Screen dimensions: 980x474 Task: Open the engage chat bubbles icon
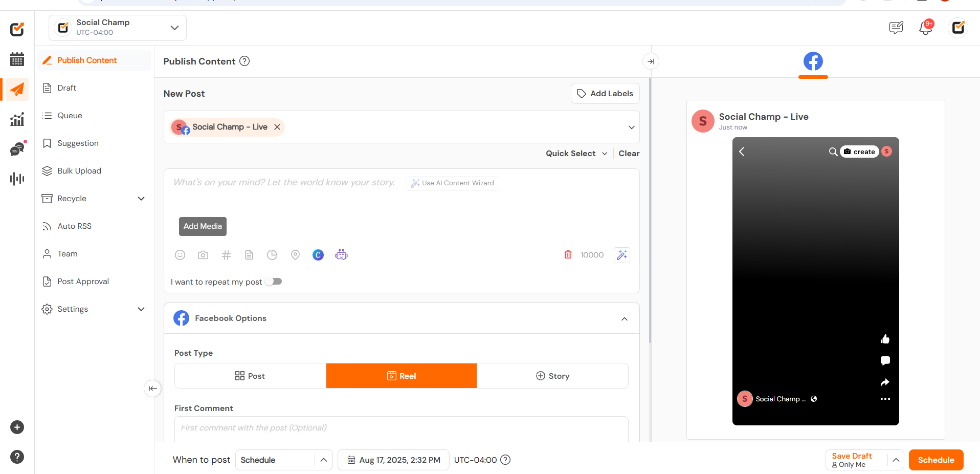pyautogui.click(x=17, y=149)
